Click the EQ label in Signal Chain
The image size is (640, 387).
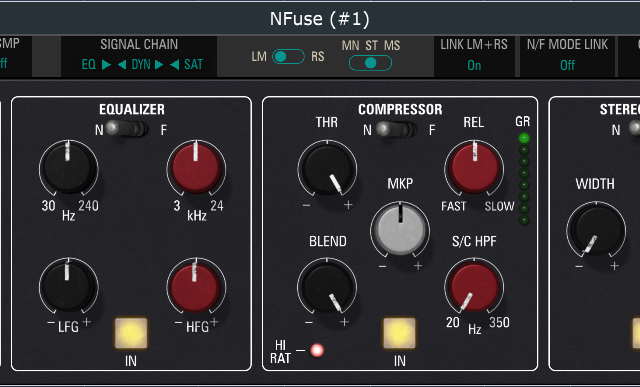click(89, 64)
